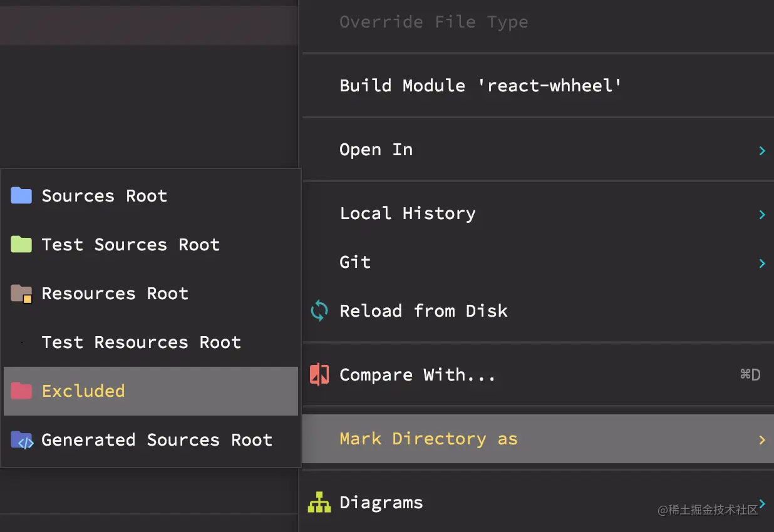This screenshot has width=774, height=532.
Task: Choose the Override File Type entry
Action: [433, 22]
